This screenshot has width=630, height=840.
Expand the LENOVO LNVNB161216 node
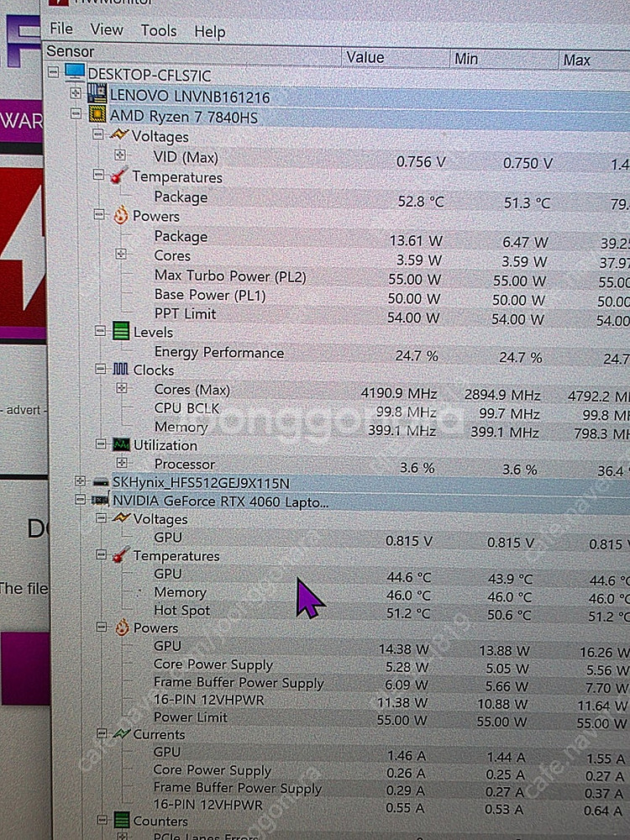(76, 92)
